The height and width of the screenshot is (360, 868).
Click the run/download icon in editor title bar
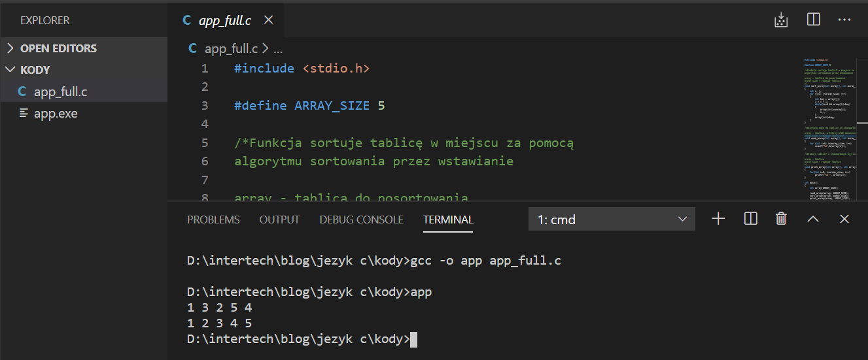pos(780,20)
